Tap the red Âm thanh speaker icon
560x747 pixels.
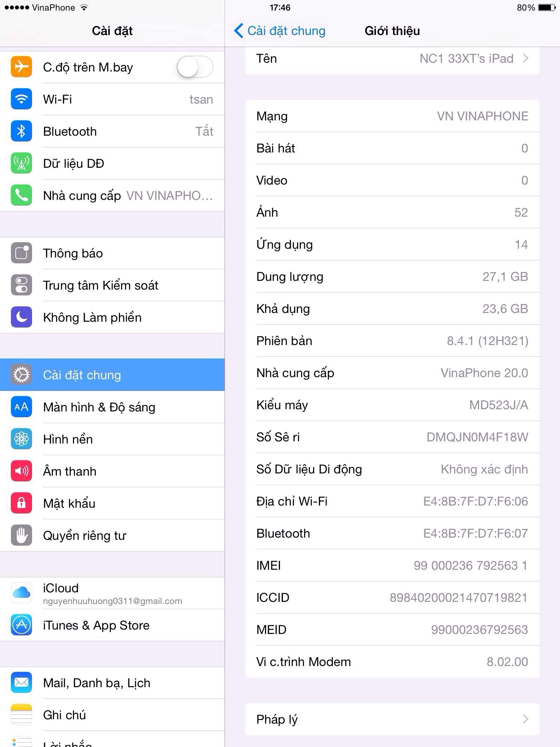pos(22,471)
